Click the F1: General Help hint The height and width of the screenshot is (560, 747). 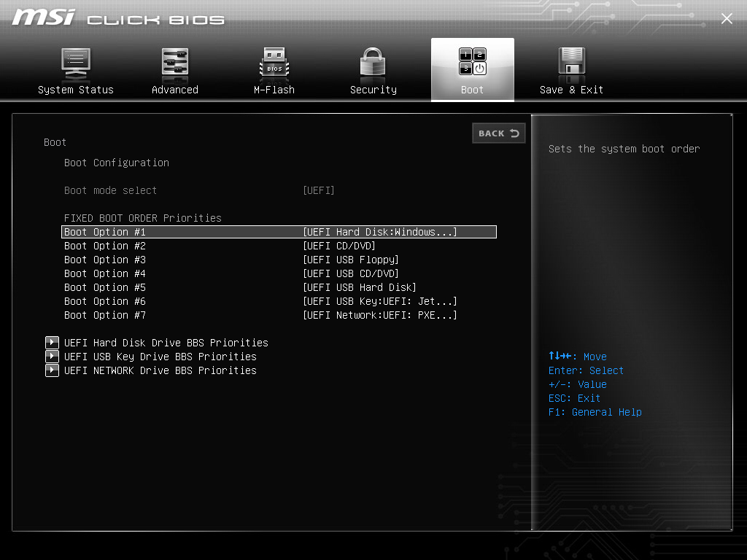click(595, 412)
